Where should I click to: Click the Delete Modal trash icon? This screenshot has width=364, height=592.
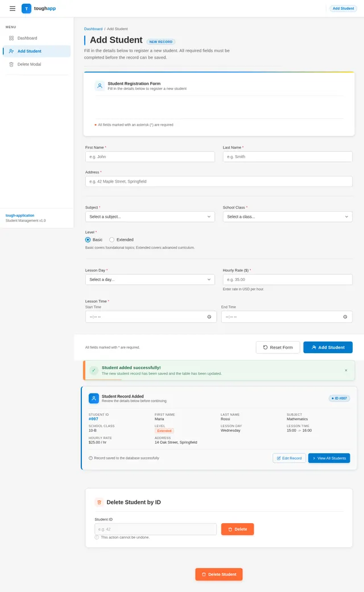point(11,64)
